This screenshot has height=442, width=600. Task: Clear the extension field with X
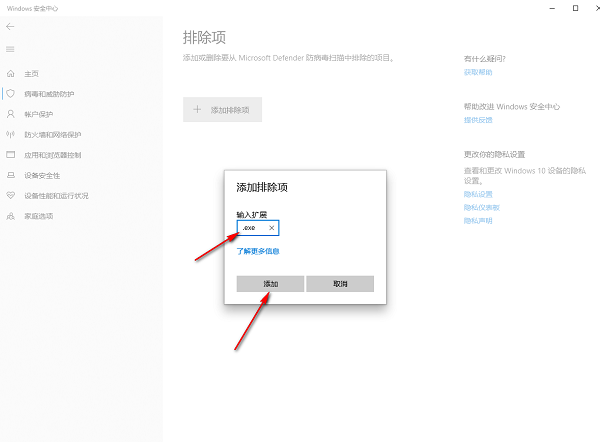tap(272, 228)
